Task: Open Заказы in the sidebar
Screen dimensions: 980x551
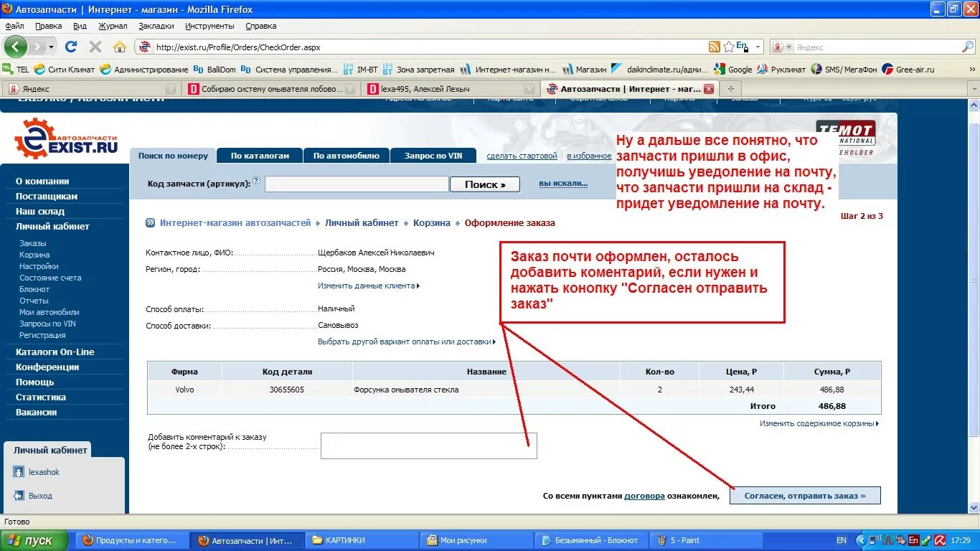Action: (x=32, y=243)
